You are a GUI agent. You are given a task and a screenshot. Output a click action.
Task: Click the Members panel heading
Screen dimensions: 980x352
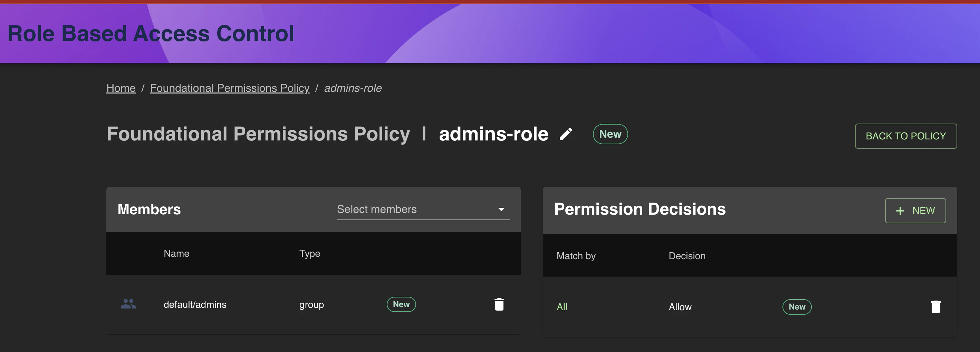pyautogui.click(x=149, y=209)
